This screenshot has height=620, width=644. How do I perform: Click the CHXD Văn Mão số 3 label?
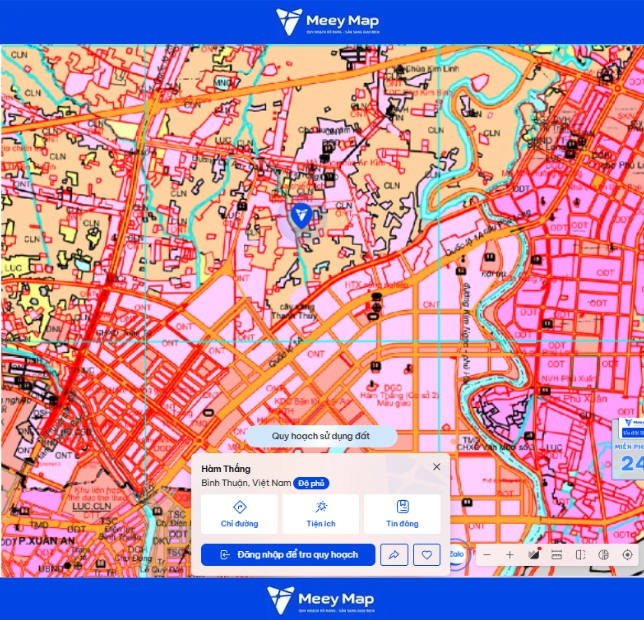[x=495, y=447]
